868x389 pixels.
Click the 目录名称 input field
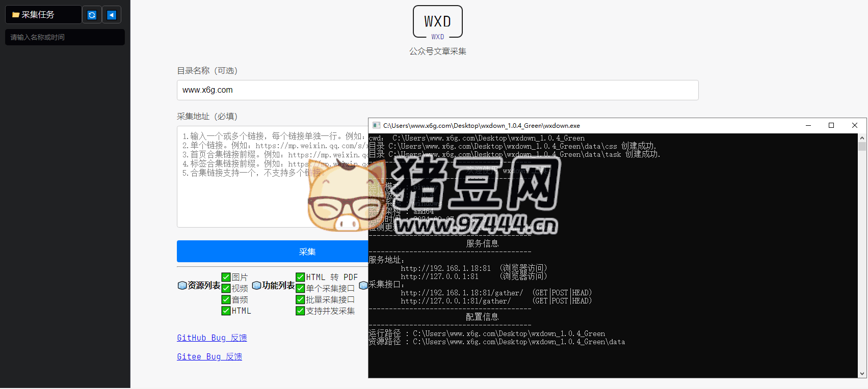point(437,90)
